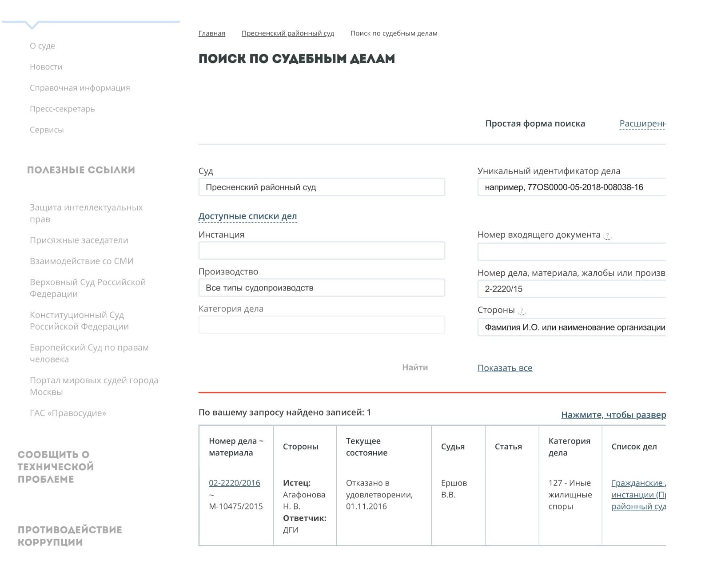This screenshot has height=588, width=709.
Task: Open Сервисы sidebar menu item
Action: coord(47,130)
